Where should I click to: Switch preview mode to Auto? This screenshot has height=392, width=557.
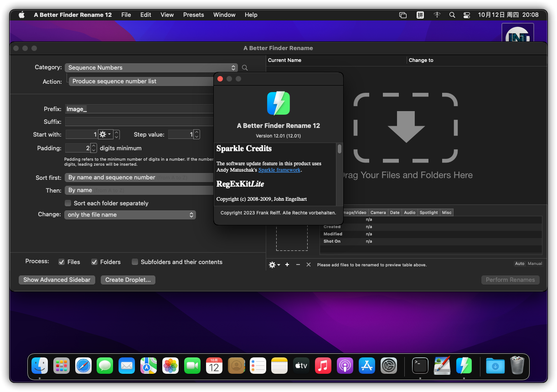520,264
